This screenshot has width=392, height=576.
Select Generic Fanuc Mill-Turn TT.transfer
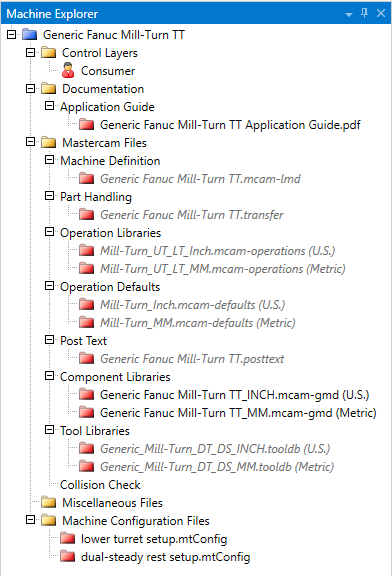point(192,215)
